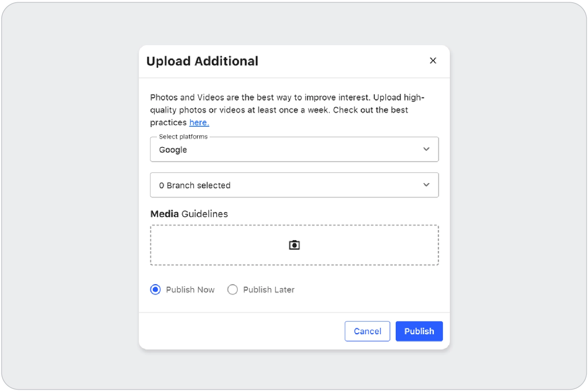Select the Publish Later radio button

232,290
